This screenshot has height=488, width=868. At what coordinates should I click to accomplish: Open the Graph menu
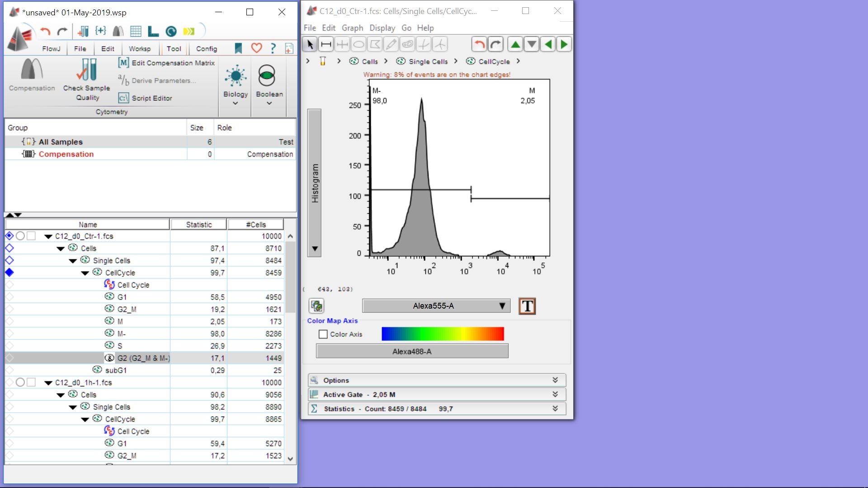click(352, 28)
